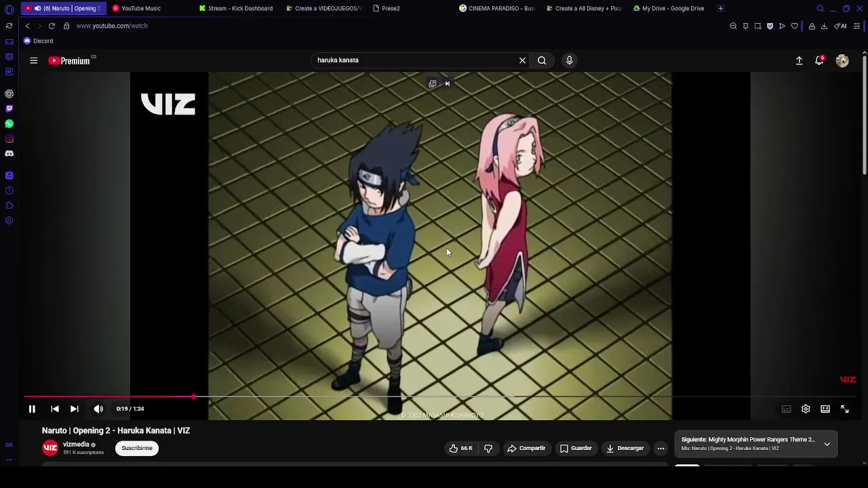The height and width of the screenshot is (488, 868).
Task: Open Discord bookmark
Action: [38, 41]
